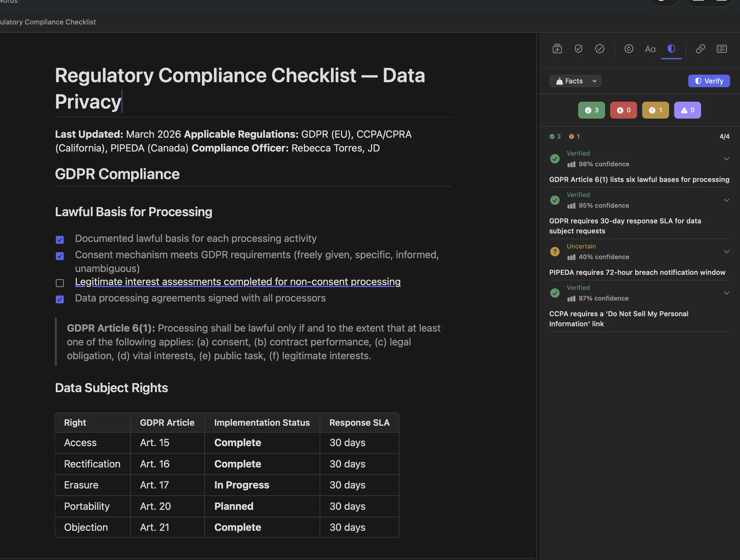
Task: Expand the 40% confidence uncertain item
Action: pyautogui.click(x=726, y=252)
